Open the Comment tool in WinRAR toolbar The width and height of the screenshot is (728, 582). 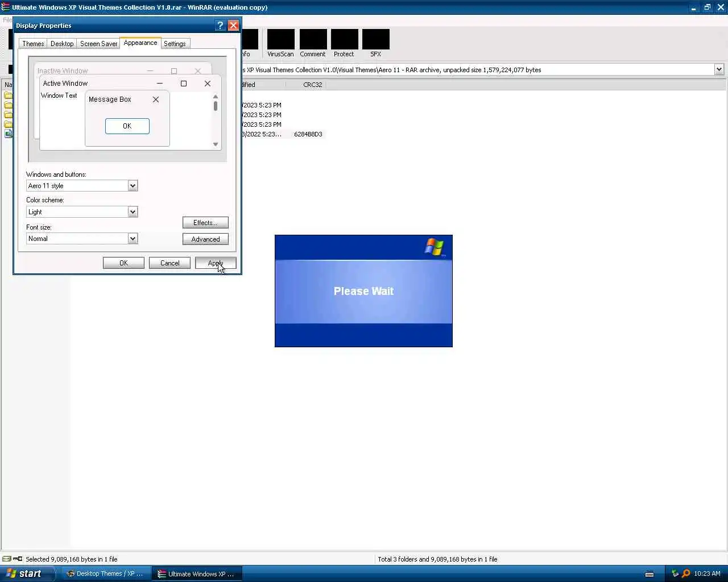click(x=313, y=43)
